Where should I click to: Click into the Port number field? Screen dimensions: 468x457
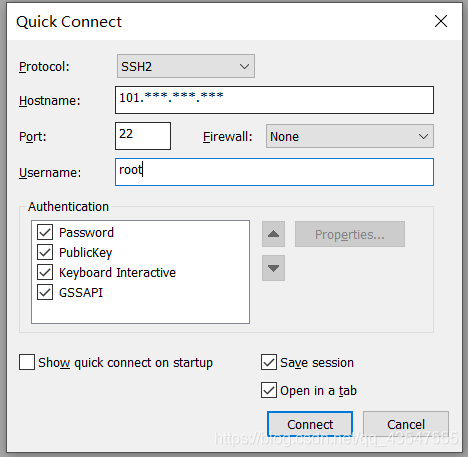coord(143,136)
